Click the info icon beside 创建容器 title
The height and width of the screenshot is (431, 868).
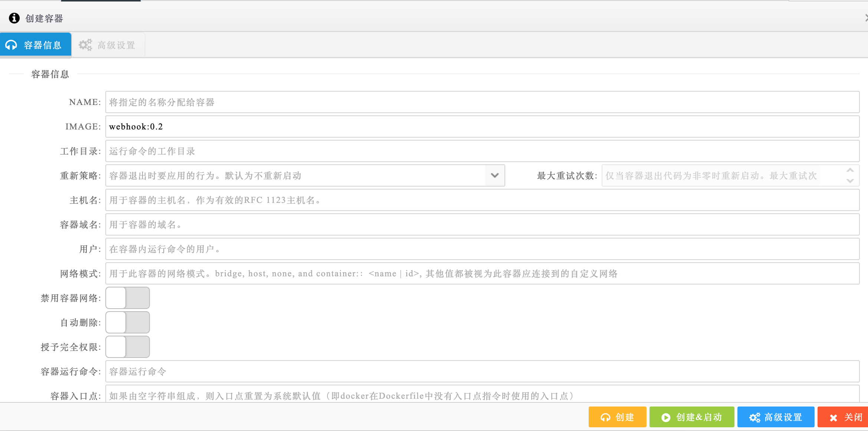(14, 18)
